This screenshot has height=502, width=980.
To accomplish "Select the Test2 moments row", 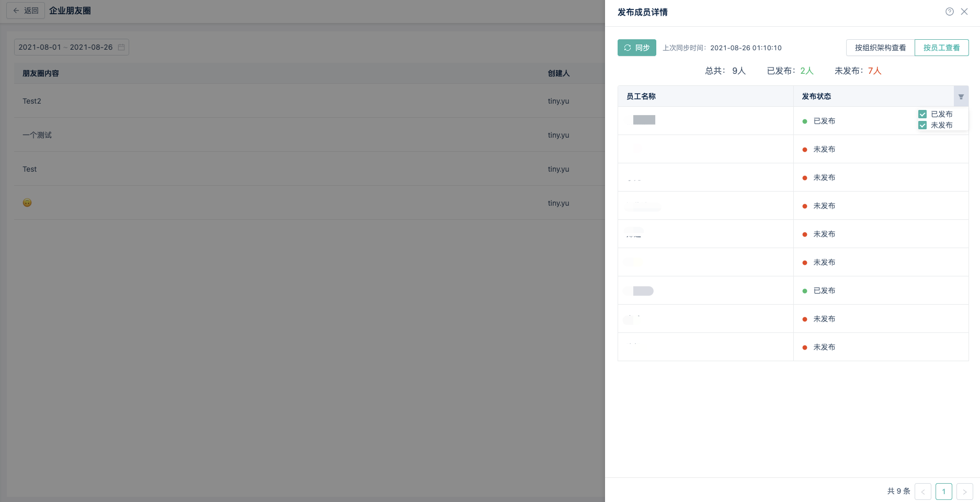I will [310, 101].
